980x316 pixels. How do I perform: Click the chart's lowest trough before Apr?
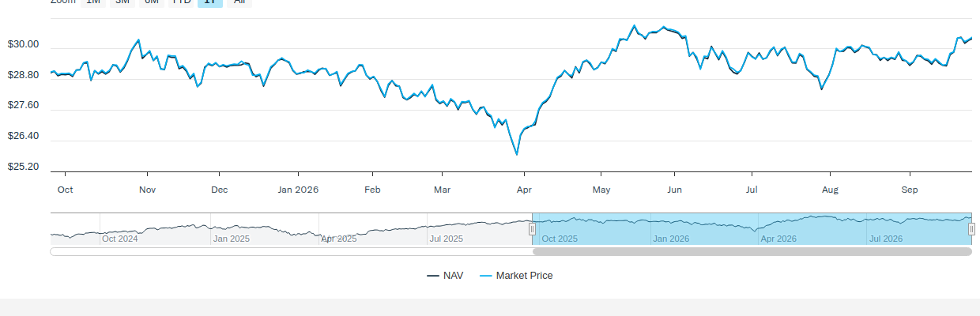pos(517,154)
